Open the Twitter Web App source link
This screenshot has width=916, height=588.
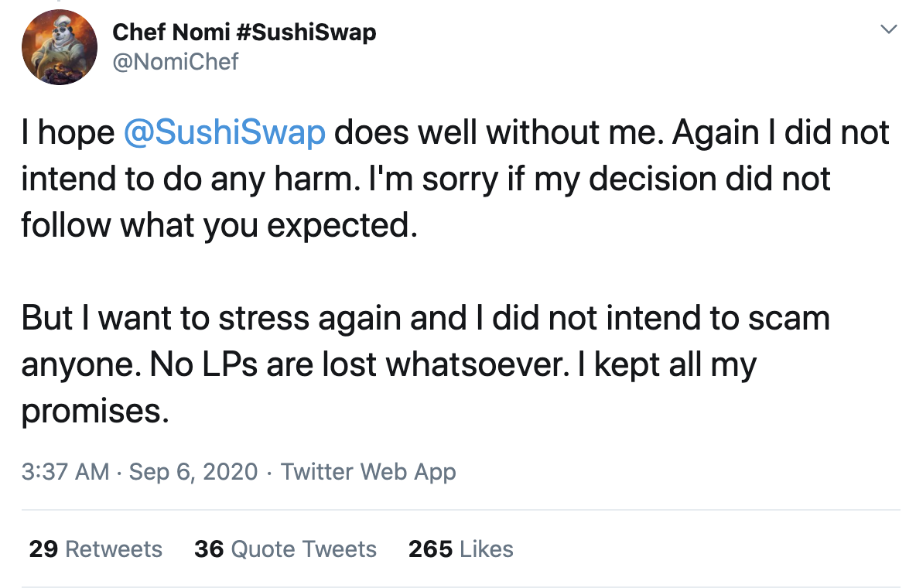(x=368, y=472)
